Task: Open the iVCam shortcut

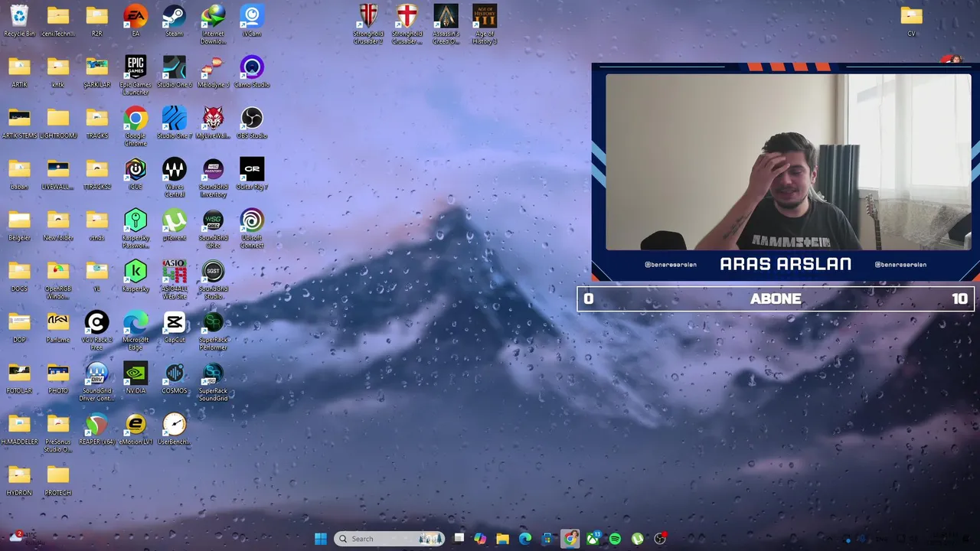Action: point(251,21)
